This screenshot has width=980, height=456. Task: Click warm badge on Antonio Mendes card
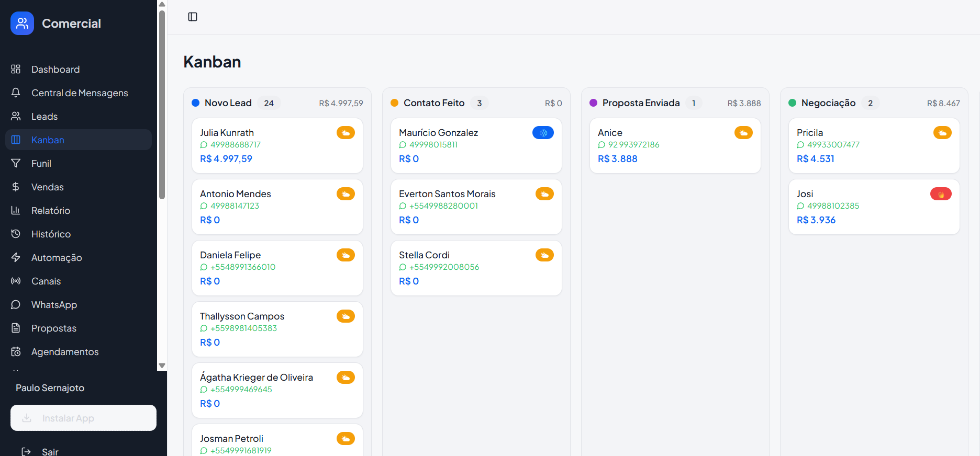(x=346, y=194)
